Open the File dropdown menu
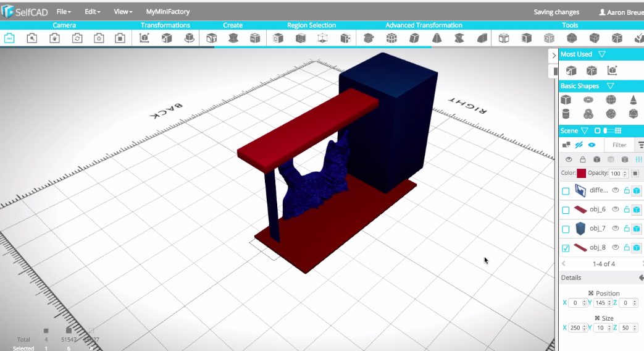This screenshot has width=644, height=351. [x=64, y=12]
